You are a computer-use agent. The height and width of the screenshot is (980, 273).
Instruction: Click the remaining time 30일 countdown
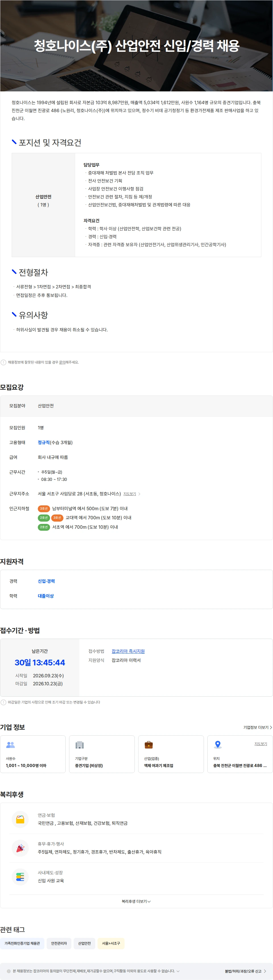(40, 662)
